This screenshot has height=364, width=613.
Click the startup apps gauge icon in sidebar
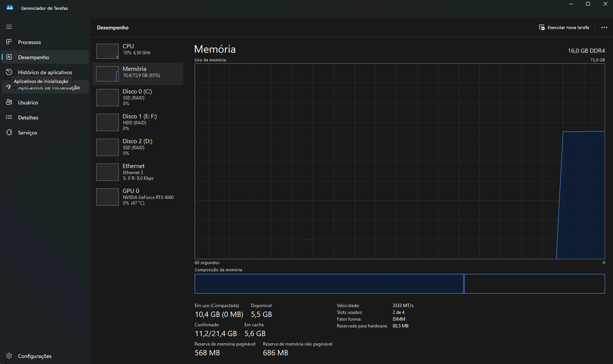(9, 87)
